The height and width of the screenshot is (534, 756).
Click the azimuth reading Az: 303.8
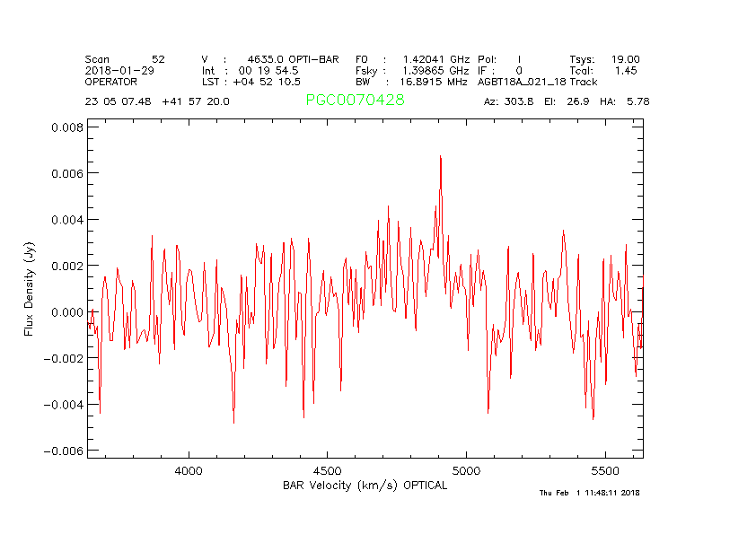508,101
